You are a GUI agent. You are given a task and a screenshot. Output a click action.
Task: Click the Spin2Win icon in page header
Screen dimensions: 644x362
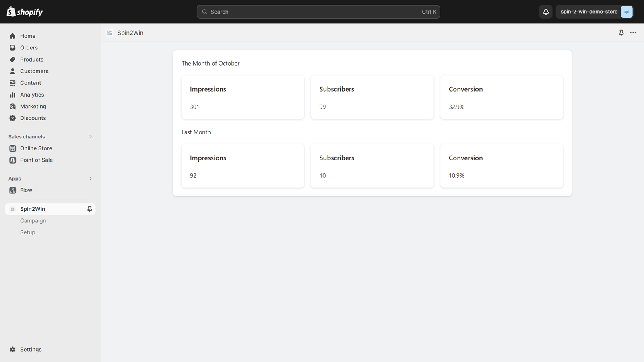(x=109, y=33)
